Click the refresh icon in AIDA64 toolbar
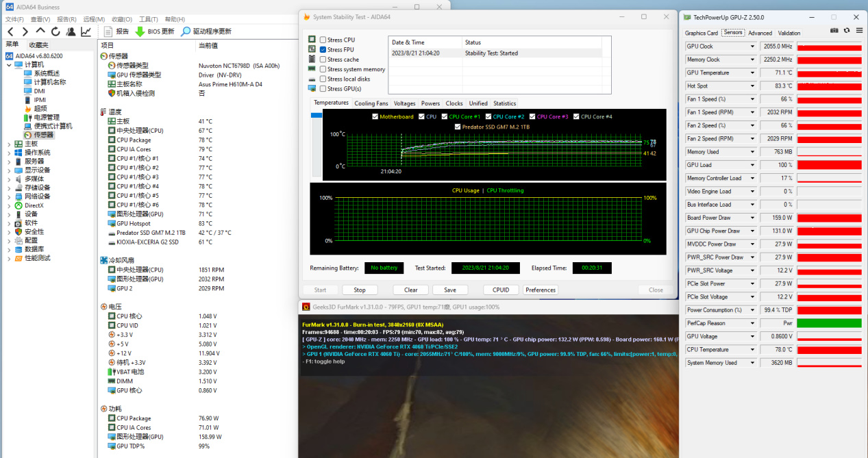 click(55, 31)
